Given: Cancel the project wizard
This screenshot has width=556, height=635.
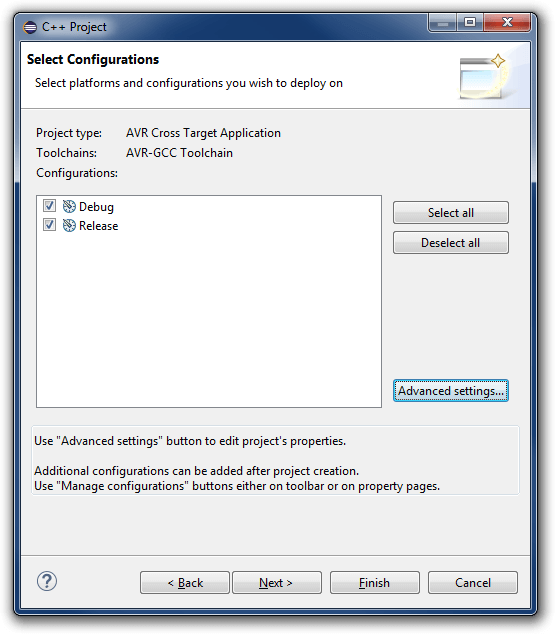Looking at the screenshot, I should (473, 583).
